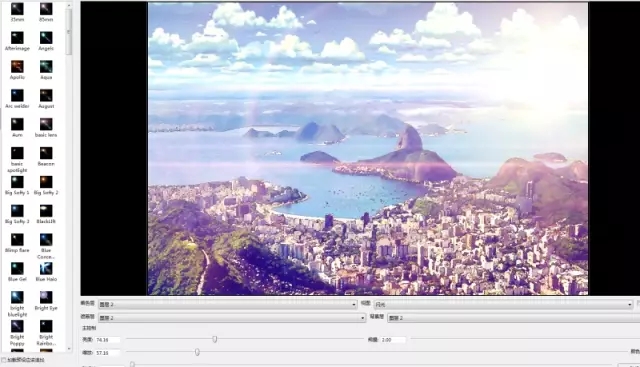This screenshot has width=640, height=367.
Task: Choose the Aqua flare preset
Action: click(x=46, y=70)
